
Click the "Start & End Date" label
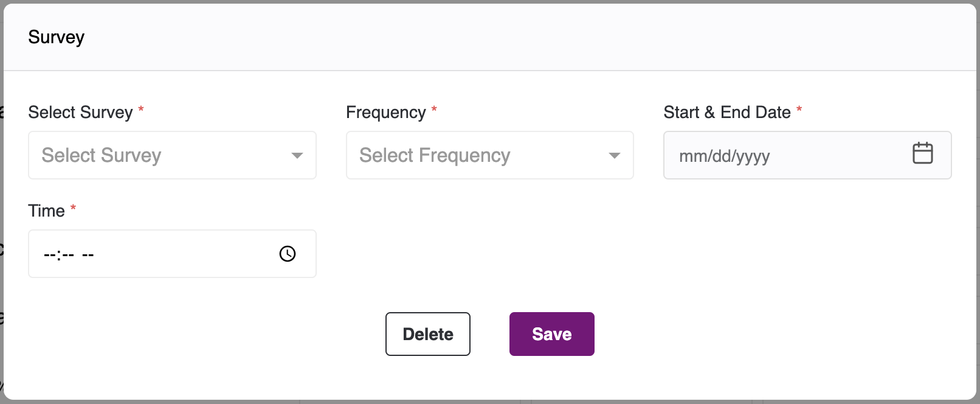(x=726, y=113)
